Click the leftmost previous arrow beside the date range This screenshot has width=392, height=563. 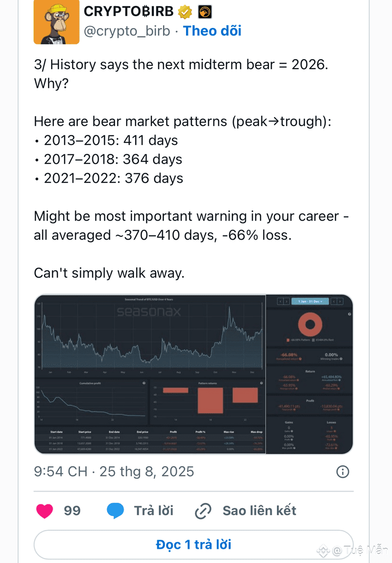[x=280, y=301]
